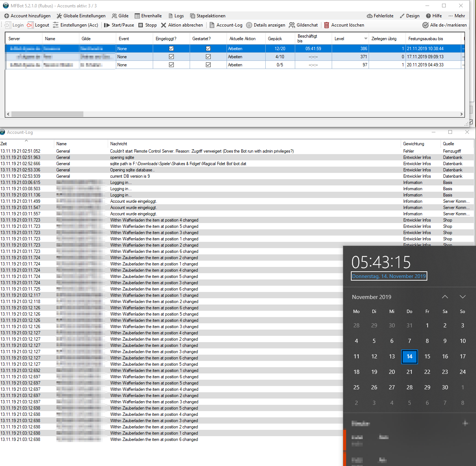Click the 05:43:15 clock display
Image resolution: width=476 pixels, height=466 pixels.
click(381, 262)
